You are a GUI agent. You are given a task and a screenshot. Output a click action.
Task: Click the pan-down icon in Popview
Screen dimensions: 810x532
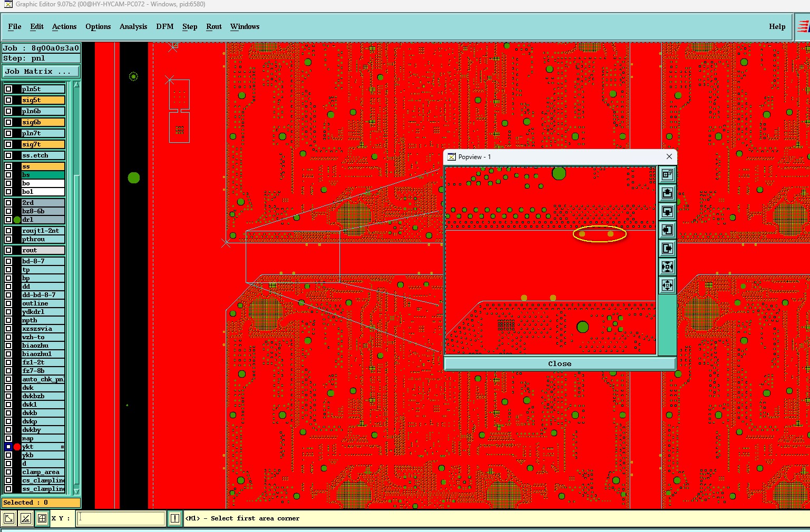click(x=667, y=211)
